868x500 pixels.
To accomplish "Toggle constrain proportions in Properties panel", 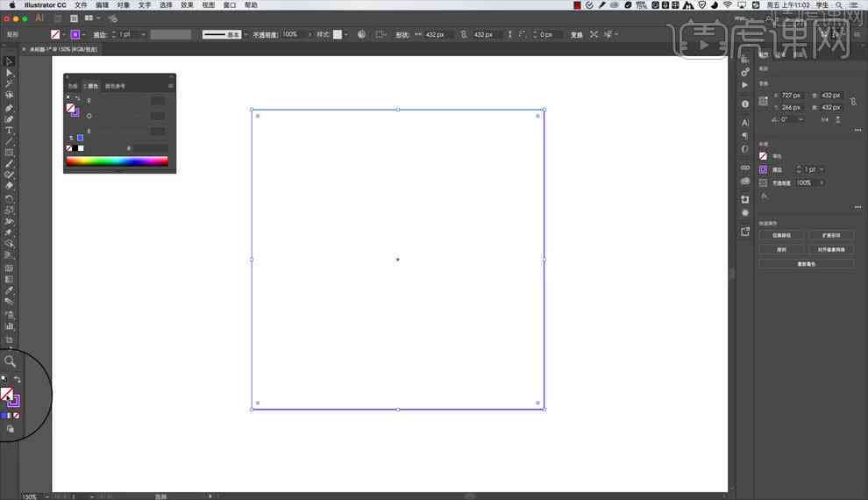I will click(853, 102).
